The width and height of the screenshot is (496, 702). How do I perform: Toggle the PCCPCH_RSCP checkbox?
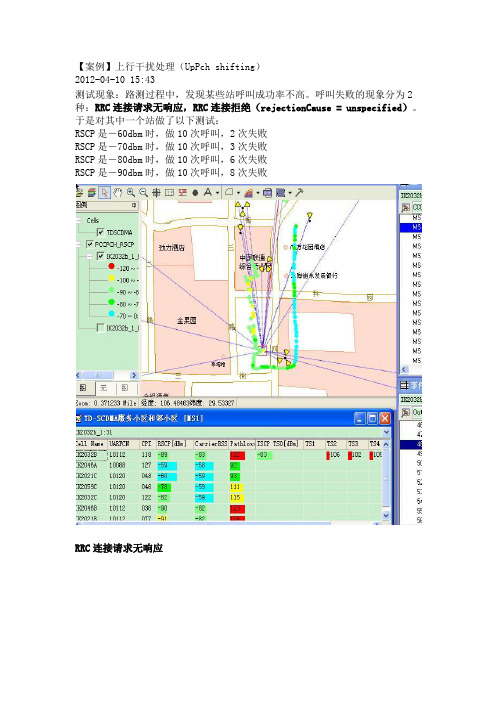click(x=90, y=244)
